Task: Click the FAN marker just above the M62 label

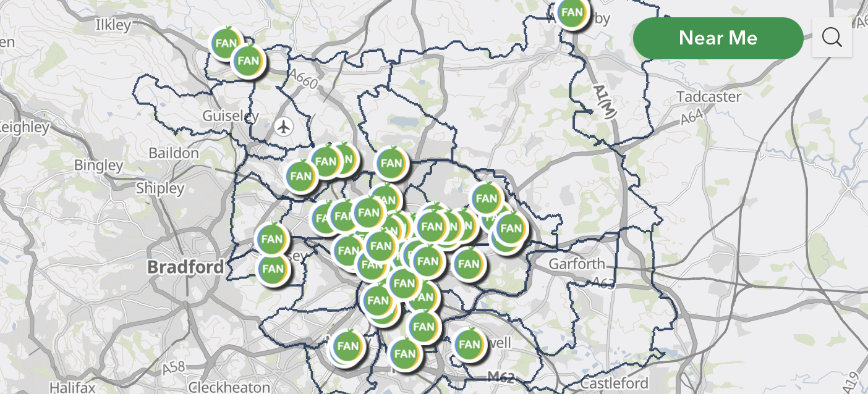Action: (x=469, y=345)
